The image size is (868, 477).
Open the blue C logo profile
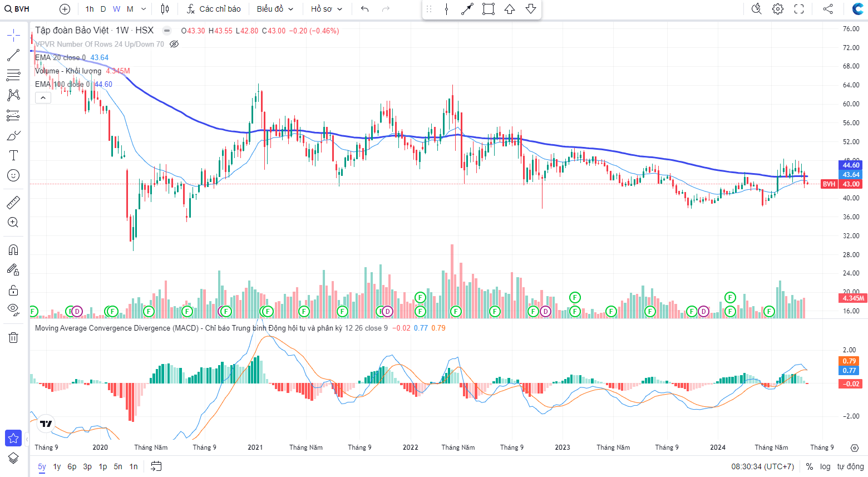858,9
